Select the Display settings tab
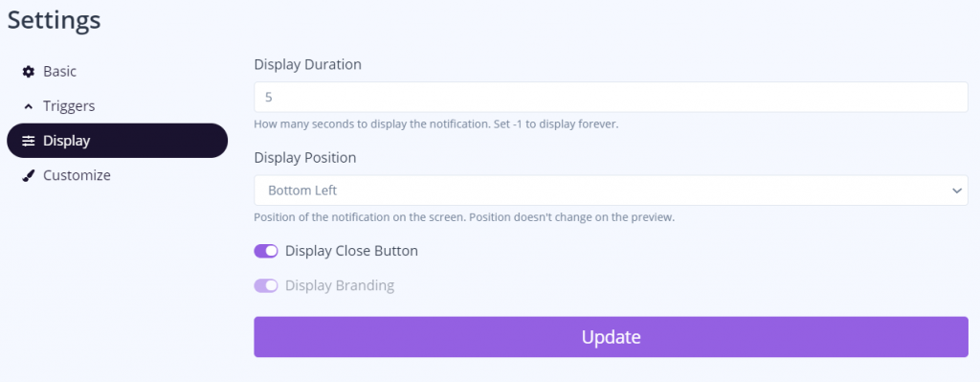This screenshot has height=382, width=980. pyautogui.click(x=117, y=141)
